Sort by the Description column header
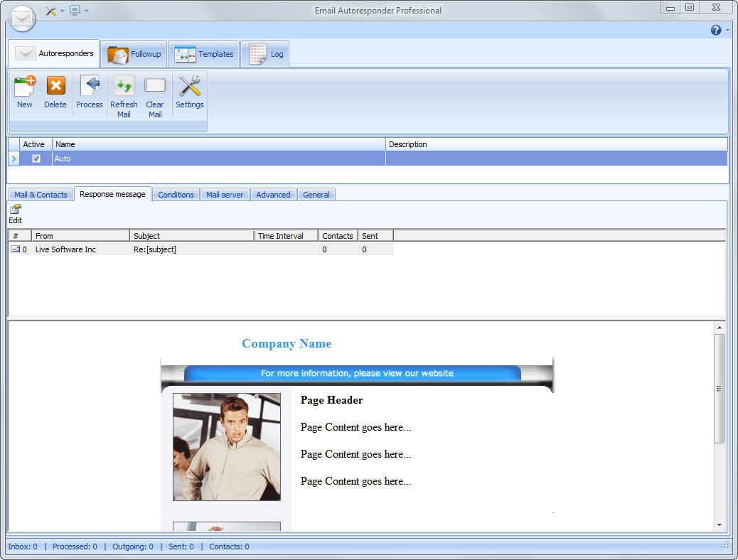 pyautogui.click(x=556, y=144)
